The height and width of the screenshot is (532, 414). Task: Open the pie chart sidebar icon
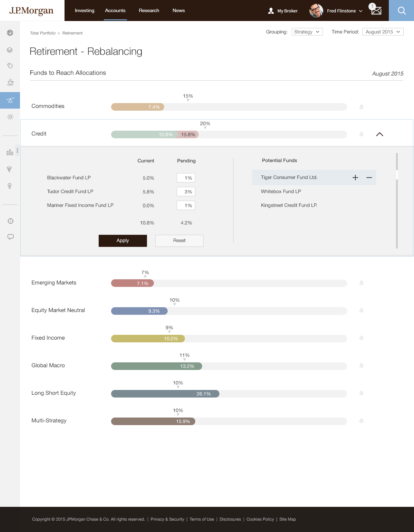10,66
